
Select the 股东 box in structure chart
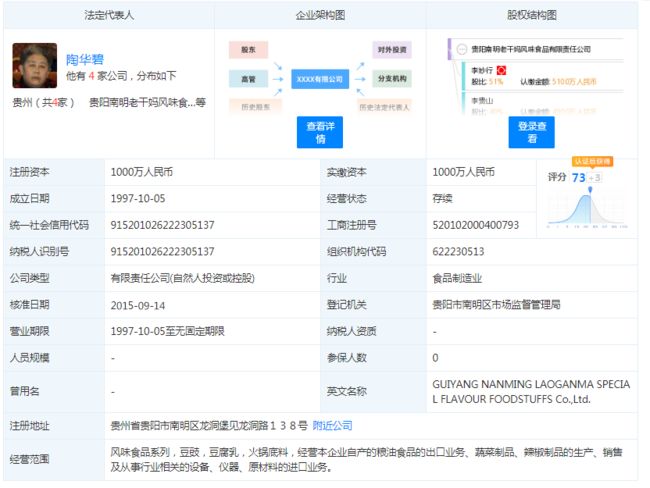248,50
